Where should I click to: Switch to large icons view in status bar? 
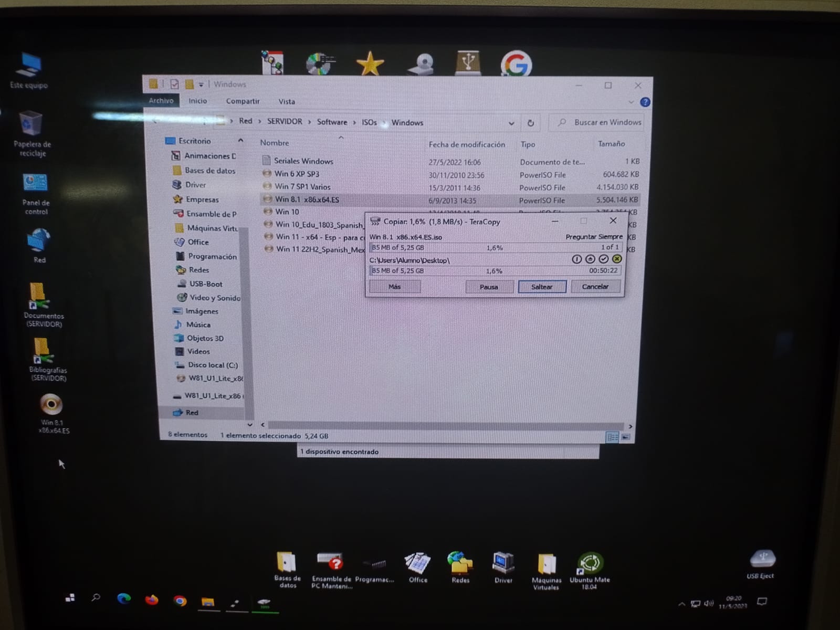(625, 437)
